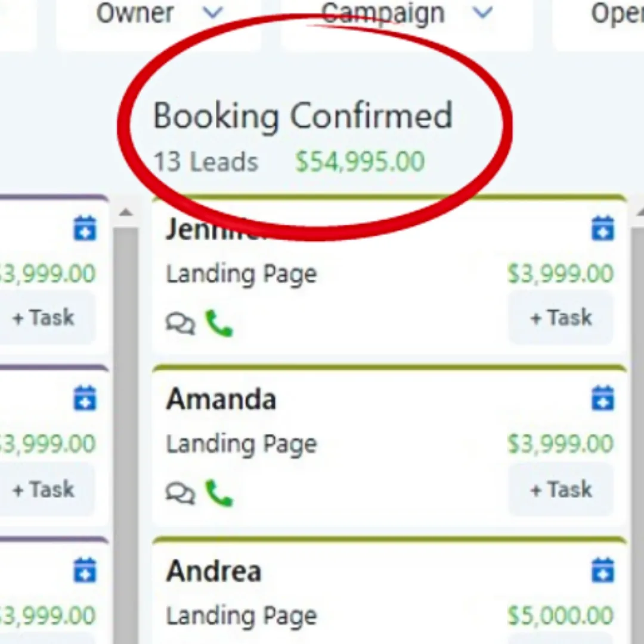Click calendar icon on middle left-column card

pos(85,398)
